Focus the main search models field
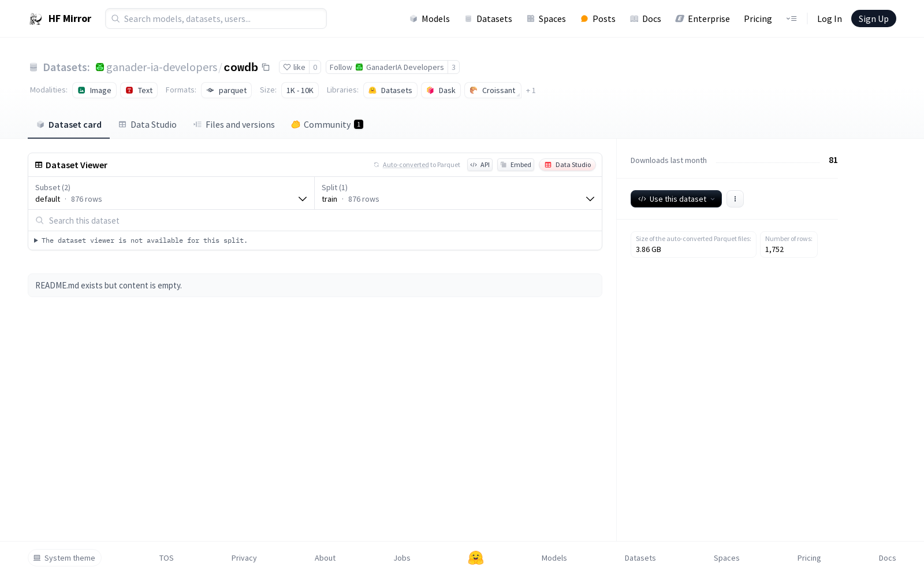This screenshot has height=578, width=924. 216,18
